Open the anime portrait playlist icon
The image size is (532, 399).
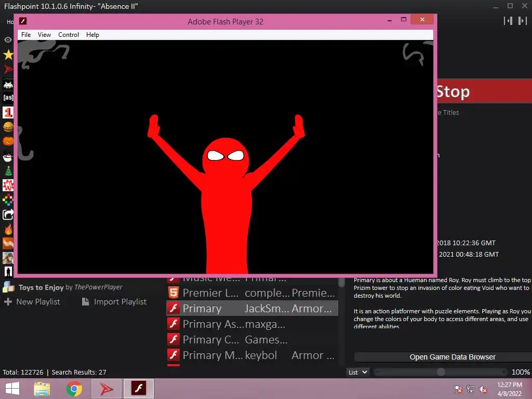click(x=8, y=258)
